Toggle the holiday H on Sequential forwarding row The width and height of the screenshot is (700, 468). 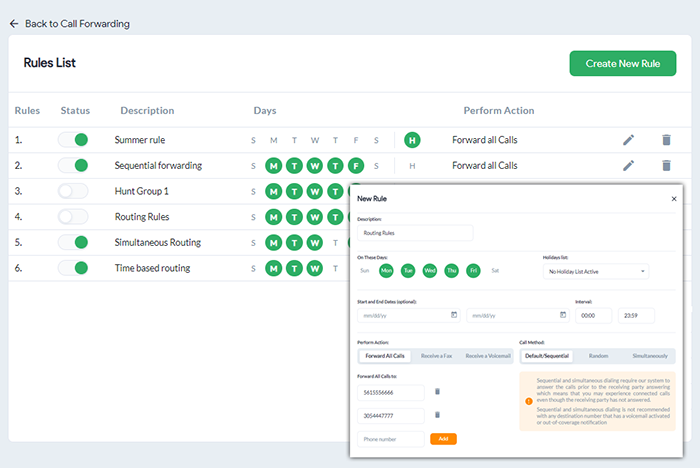coord(412,166)
